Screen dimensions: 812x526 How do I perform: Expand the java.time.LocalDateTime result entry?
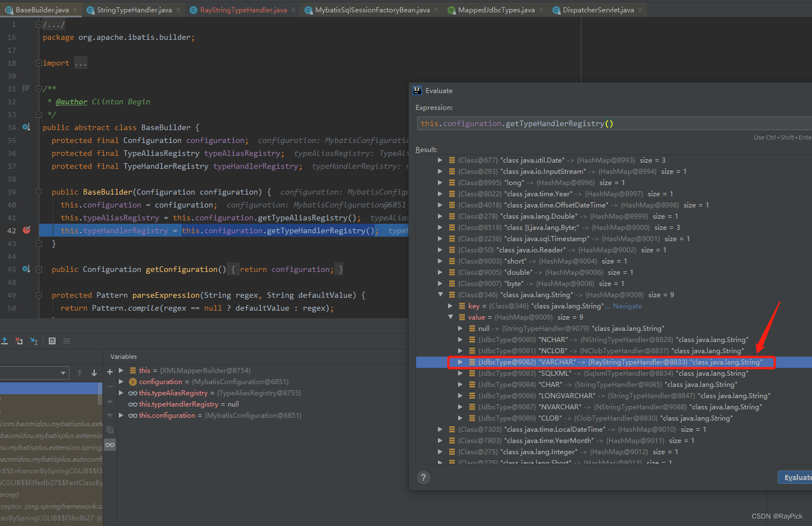(x=440, y=430)
